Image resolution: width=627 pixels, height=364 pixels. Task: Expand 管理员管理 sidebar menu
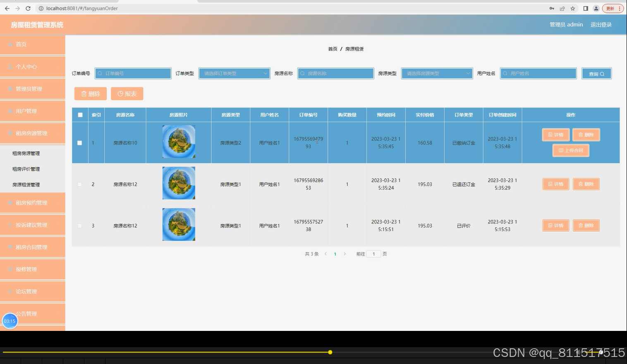click(x=33, y=89)
